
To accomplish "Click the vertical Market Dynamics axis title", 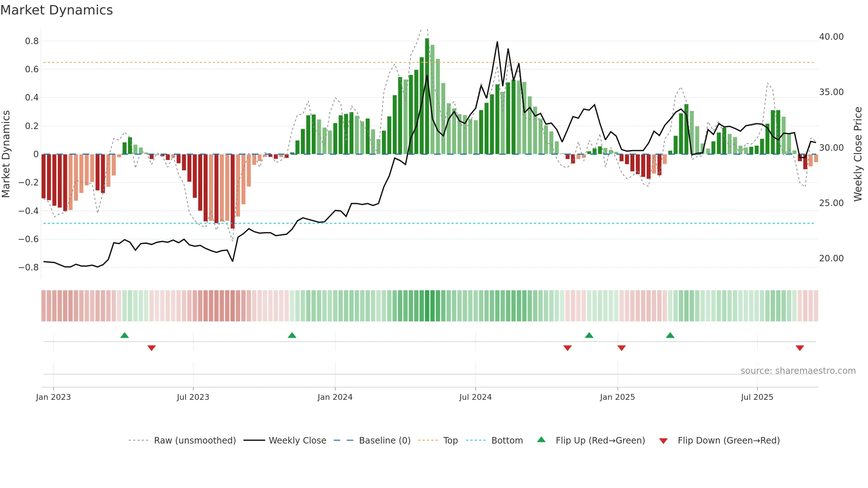I will pos(6,154).
